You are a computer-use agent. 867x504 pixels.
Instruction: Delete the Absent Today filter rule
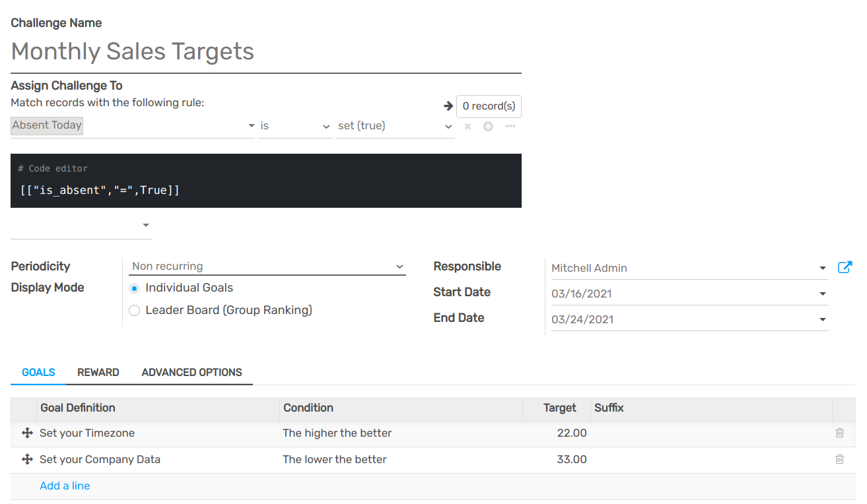click(468, 126)
